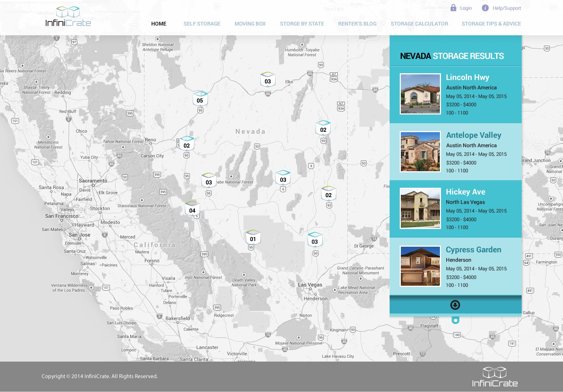563x392 pixels.
Task: Click the California state label on map
Action: pyautogui.click(x=155, y=245)
